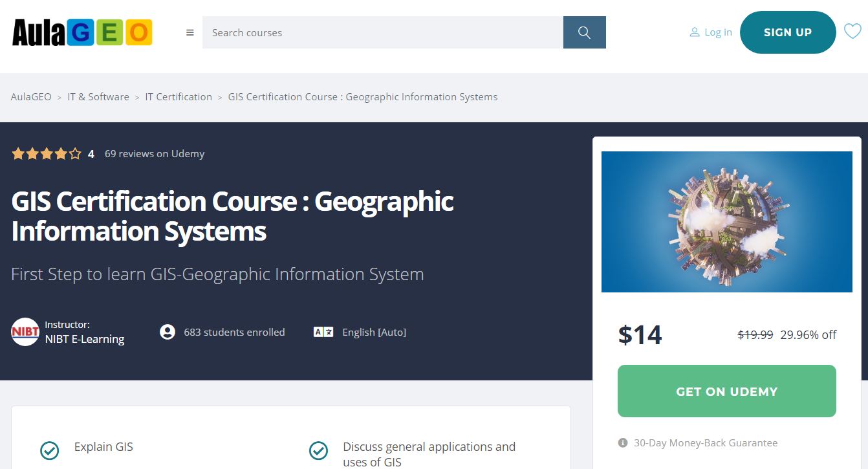Click the NIBT instructor logo
Screen dimensions: 868x469
tap(25, 332)
